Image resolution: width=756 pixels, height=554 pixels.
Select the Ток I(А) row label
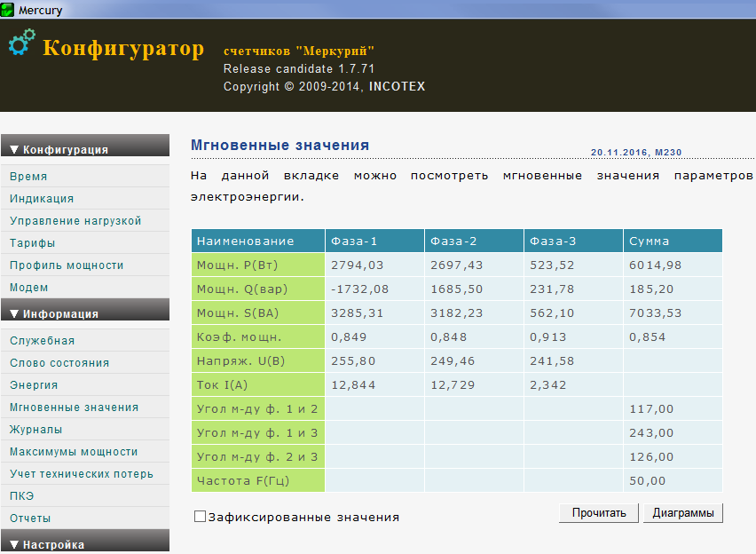click(258, 384)
